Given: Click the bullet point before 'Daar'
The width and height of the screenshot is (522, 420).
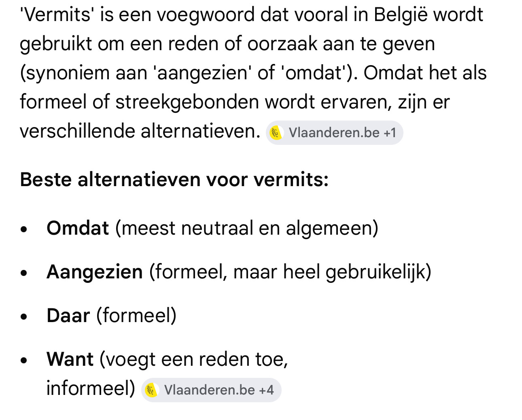Looking at the screenshot, I should (24, 316).
